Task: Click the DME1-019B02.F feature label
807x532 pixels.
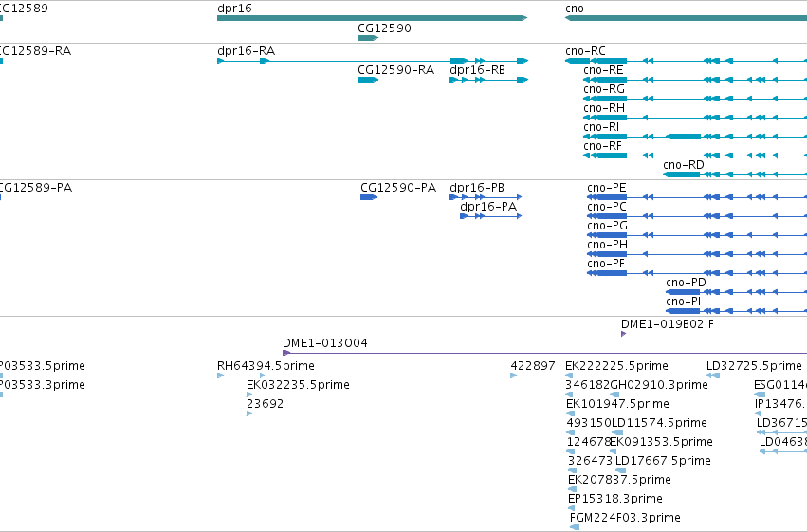Action: click(x=668, y=324)
